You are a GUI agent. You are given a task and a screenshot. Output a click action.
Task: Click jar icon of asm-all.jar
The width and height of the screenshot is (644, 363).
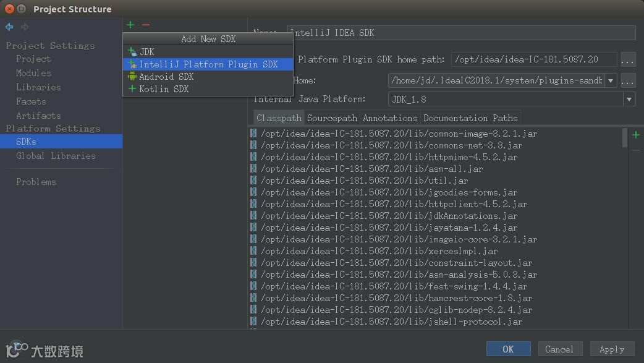(x=253, y=169)
